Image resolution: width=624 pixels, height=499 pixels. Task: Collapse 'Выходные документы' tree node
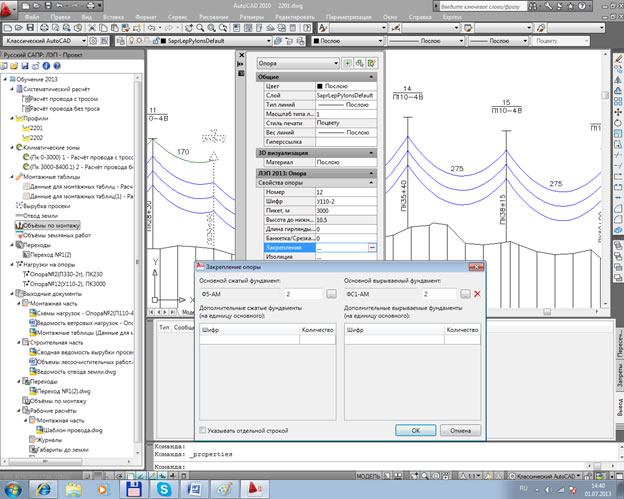[12, 294]
